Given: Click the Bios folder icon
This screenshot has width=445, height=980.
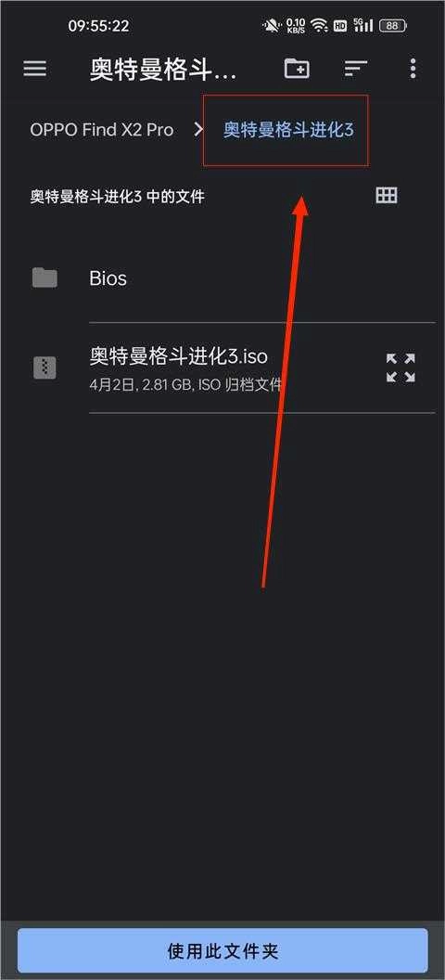Looking at the screenshot, I should click(44, 277).
